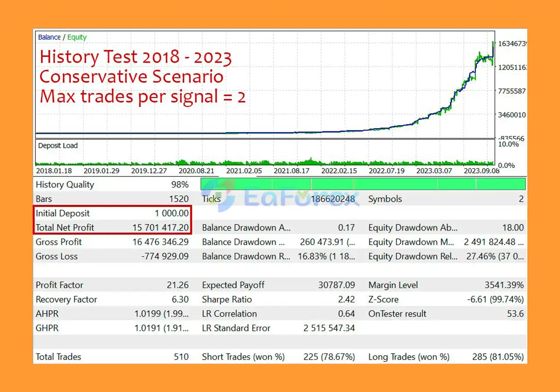Image resolution: width=560 pixels, height=392 pixels.
Task: Click the Long Trades (won %) value
Action: click(x=499, y=357)
